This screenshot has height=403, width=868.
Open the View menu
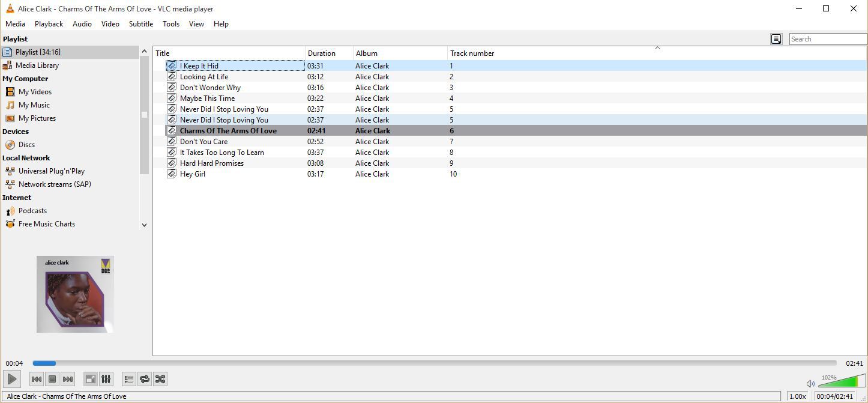(x=196, y=24)
